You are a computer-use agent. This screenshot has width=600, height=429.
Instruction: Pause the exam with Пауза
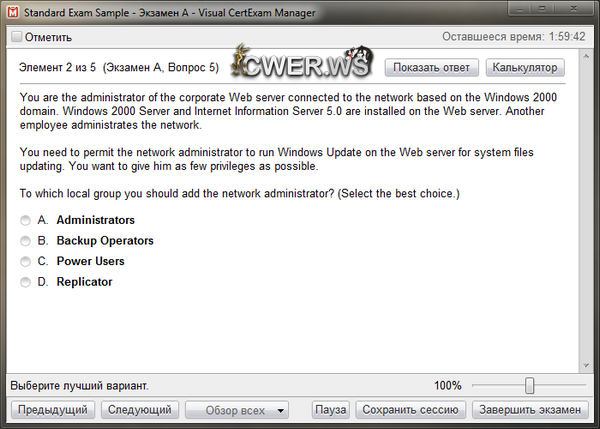[x=330, y=410]
